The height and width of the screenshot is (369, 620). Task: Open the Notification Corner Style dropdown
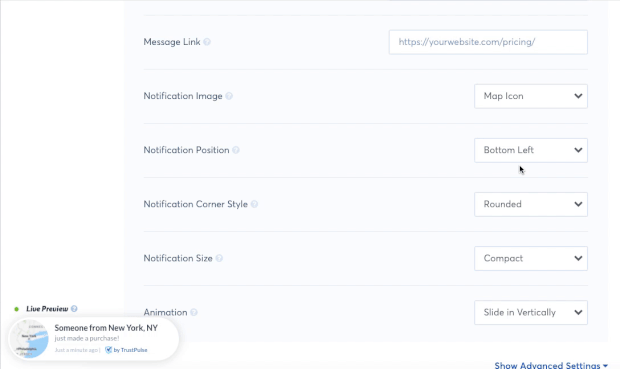tap(531, 204)
